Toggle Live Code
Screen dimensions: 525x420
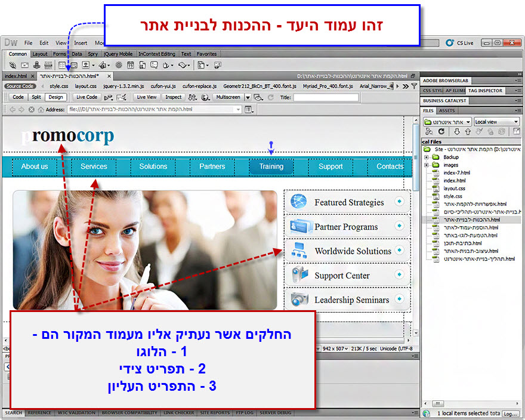pyautogui.click(x=87, y=97)
